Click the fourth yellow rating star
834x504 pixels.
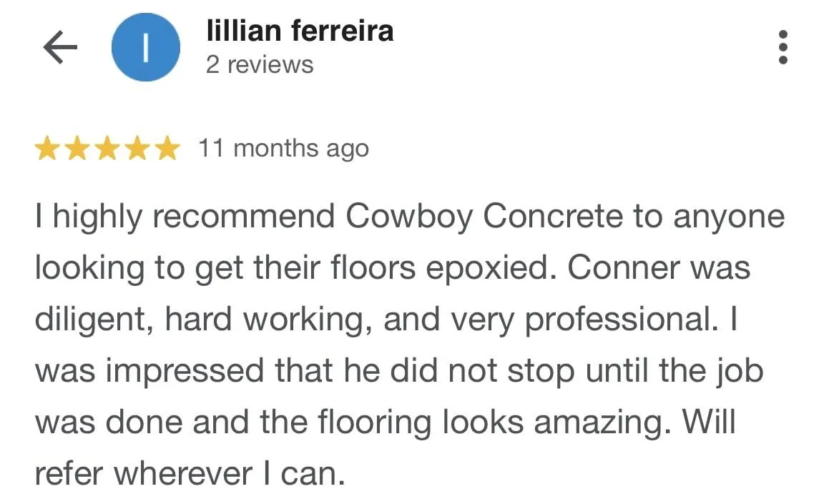click(x=136, y=149)
